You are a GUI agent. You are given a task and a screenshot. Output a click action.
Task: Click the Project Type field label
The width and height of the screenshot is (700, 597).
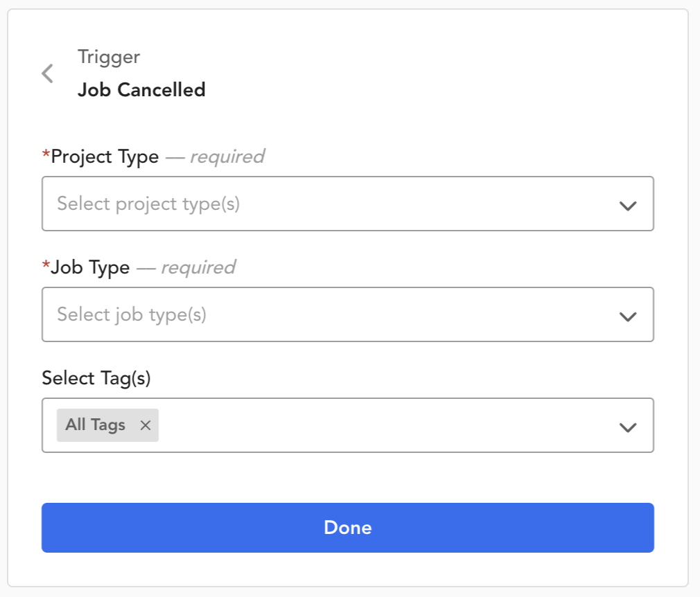click(105, 157)
